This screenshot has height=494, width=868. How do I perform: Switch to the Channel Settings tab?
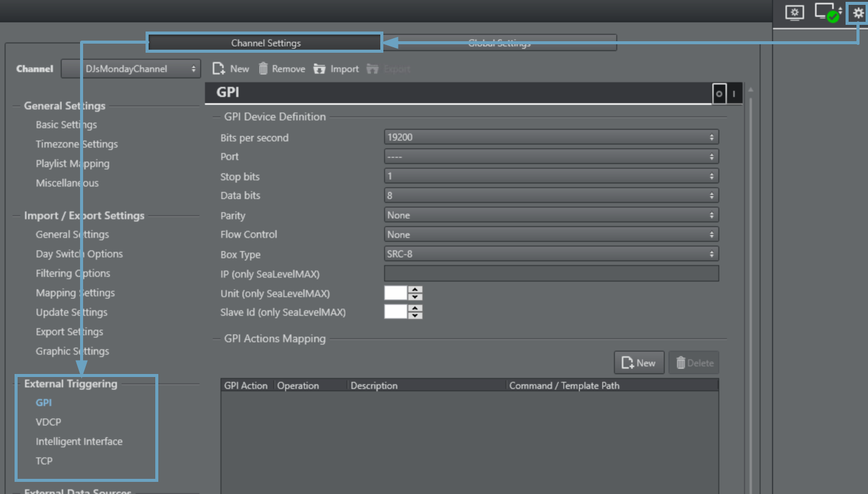(266, 43)
